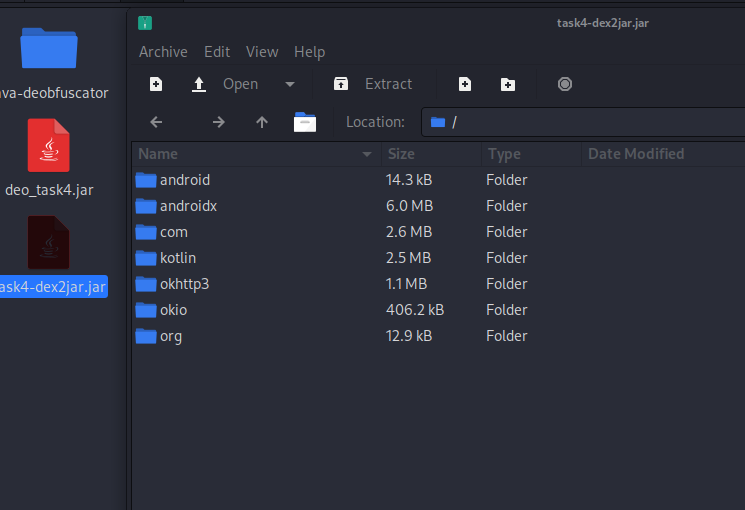Click the highlighted task4-dex2jar.jar desktop label

(x=54, y=287)
